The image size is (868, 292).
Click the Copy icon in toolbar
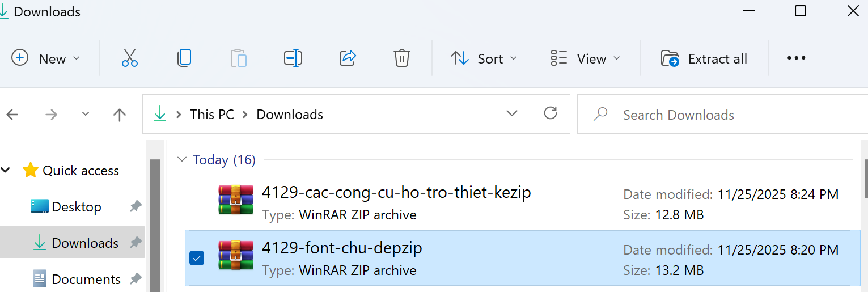[184, 58]
